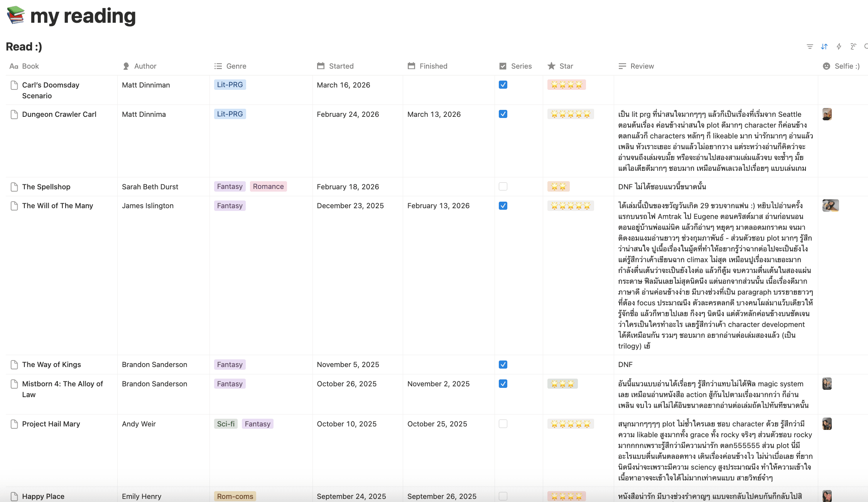
Task: Click the 'Read :)' view name
Action: click(x=24, y=46)
